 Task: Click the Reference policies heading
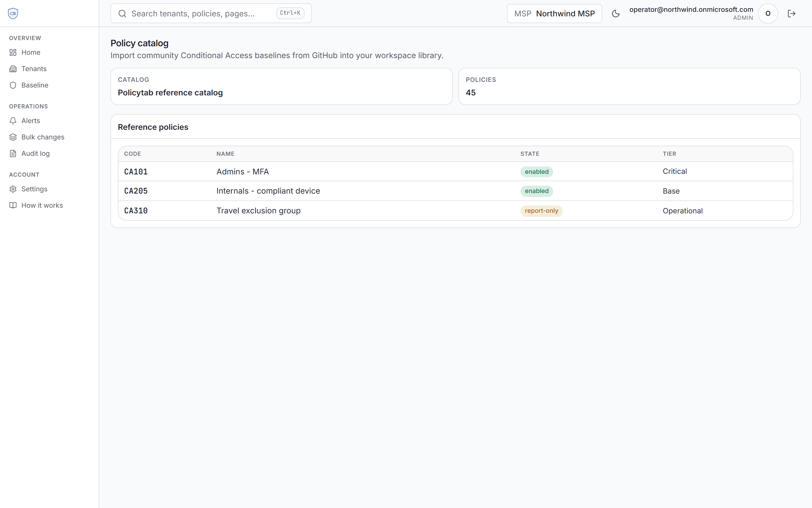[153, 127]
